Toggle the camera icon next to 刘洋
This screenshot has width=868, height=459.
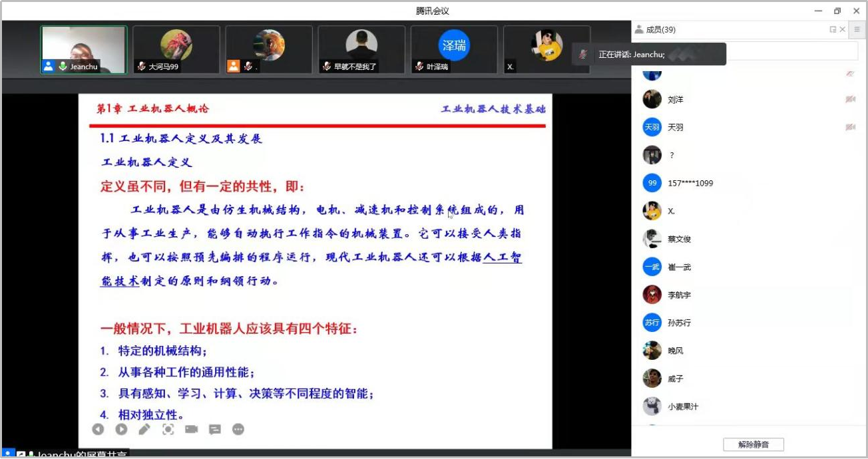[x=850, y=99]
